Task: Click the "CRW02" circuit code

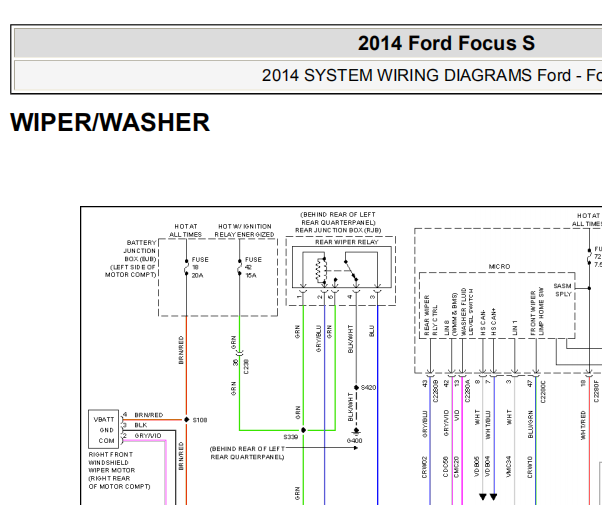Action: pos(424,467)
